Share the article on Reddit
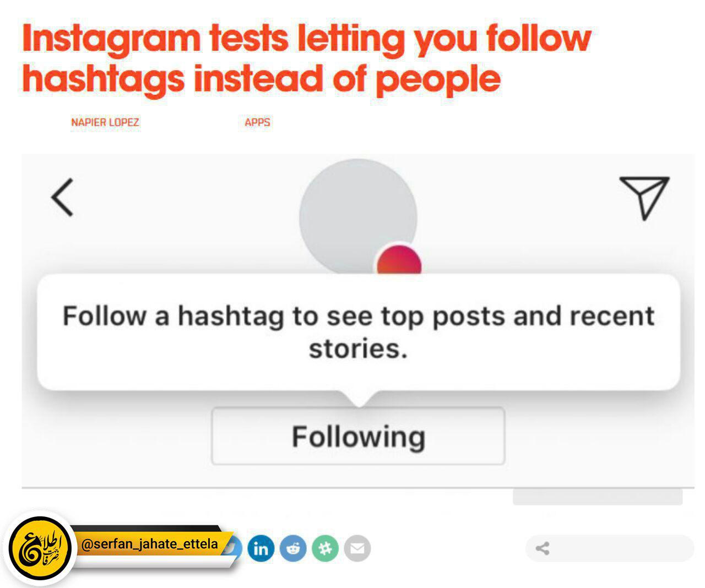The width and height of the screenshot is (705, 588). click(x=293, y=548)
